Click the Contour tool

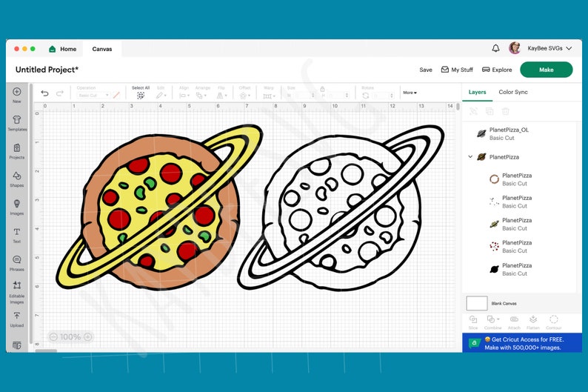554,322
